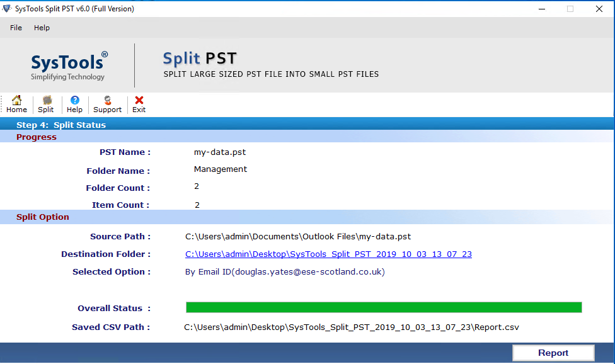This screenshot has width=615, height=364.
Task: Click the Item Count value 2
Action: click(x=197, y=205)
